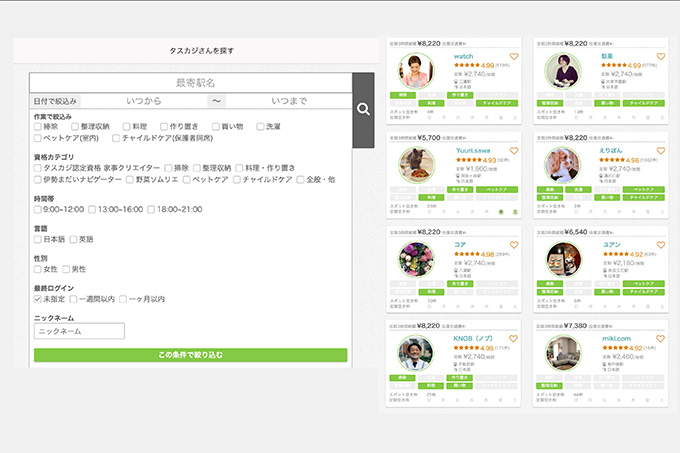Uncheck the 未指定 last login option
The image size is (680, 453).
click(x=38, y=299)
